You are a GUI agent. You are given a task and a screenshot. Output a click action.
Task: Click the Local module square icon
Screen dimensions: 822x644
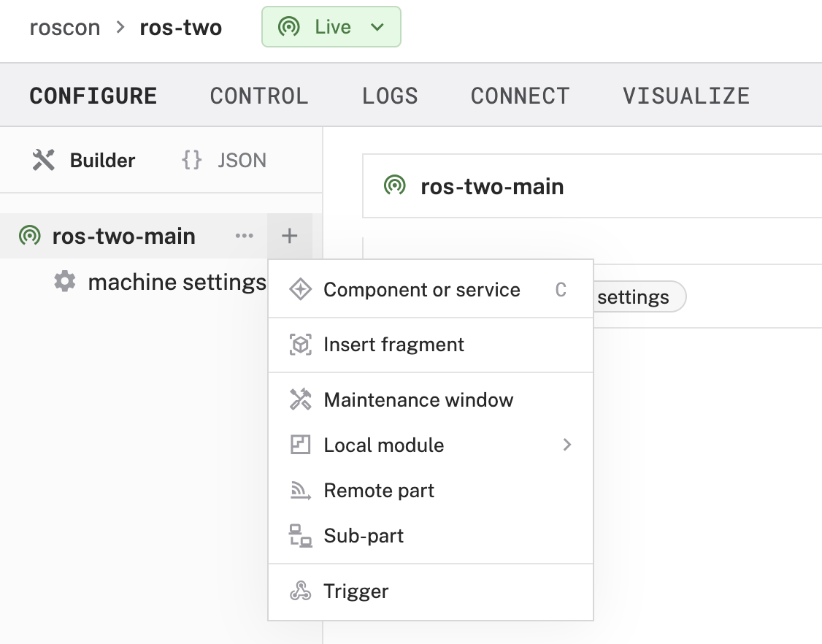pos(300,445)
